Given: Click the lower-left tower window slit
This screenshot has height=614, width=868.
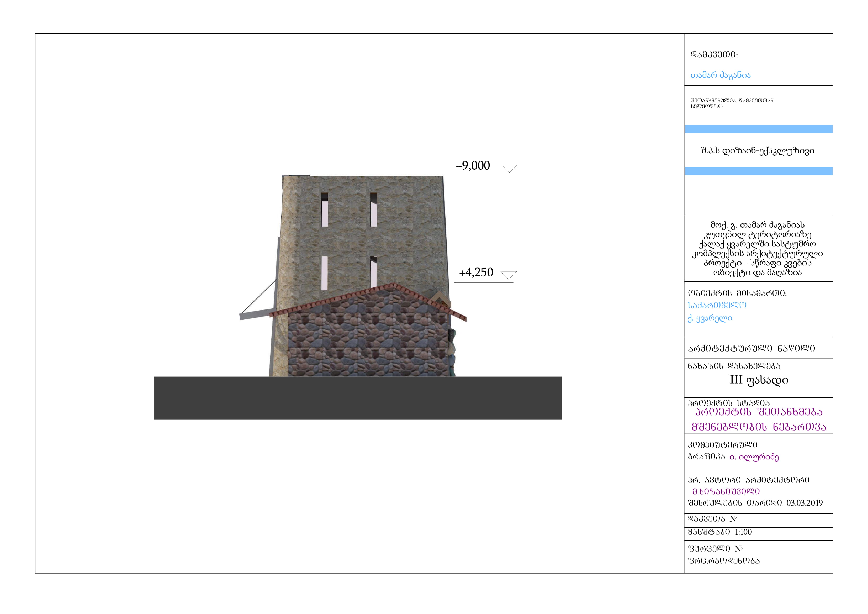Looking at the screenshot, I should coord(324,273).
